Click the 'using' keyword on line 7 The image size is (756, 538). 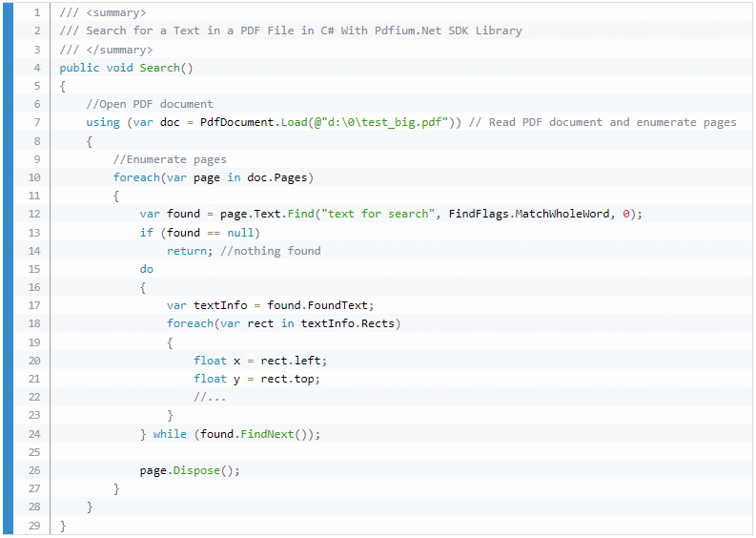pyautogui.click(x=103, y=122)
